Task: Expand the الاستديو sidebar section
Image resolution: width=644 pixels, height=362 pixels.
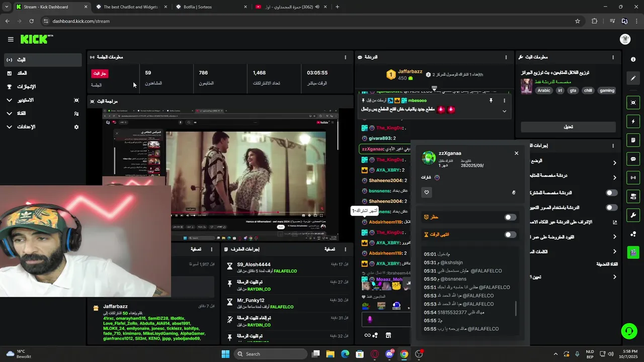Action: (x=43, y=100)
